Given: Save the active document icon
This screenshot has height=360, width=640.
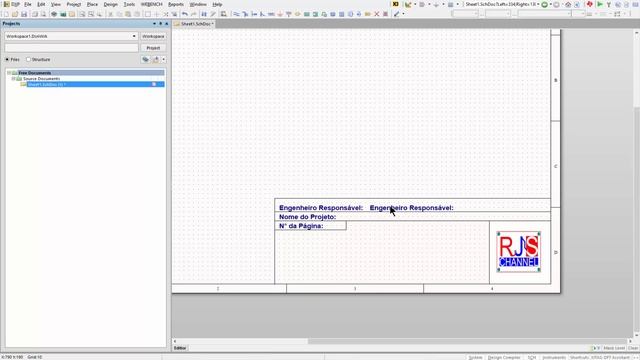Looking at the screenshot, I should [x=23, y=14].
